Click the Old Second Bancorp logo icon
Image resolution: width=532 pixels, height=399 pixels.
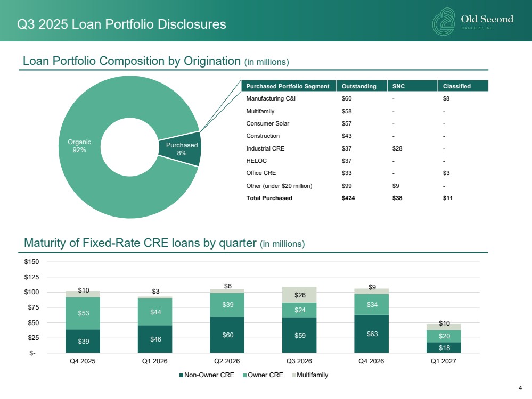tap(445, 21)
